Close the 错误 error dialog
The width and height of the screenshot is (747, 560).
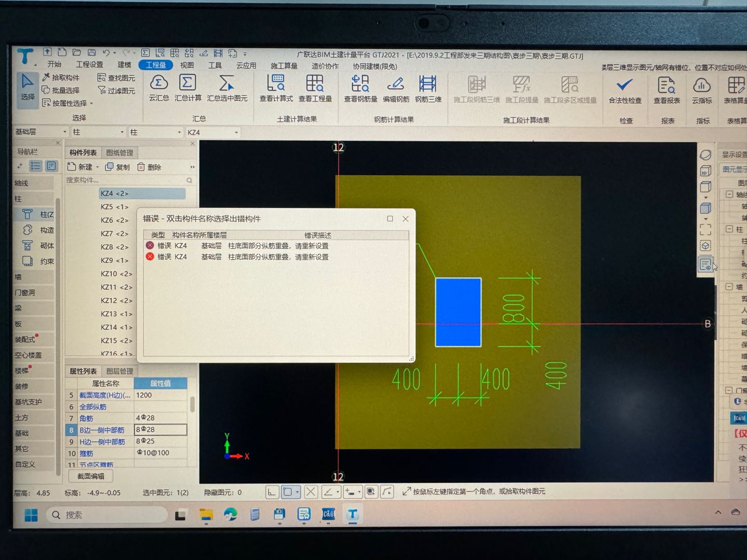(x=406, y=219)
